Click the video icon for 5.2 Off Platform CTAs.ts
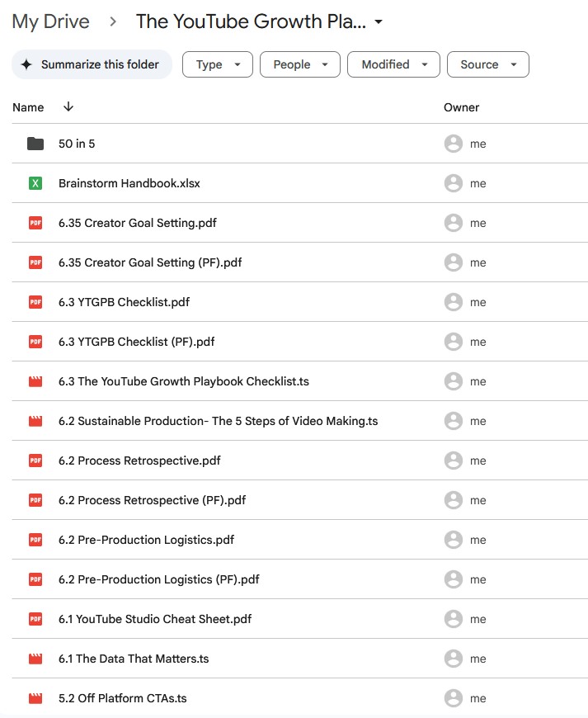The image size is (588, 718). [35, 698]
